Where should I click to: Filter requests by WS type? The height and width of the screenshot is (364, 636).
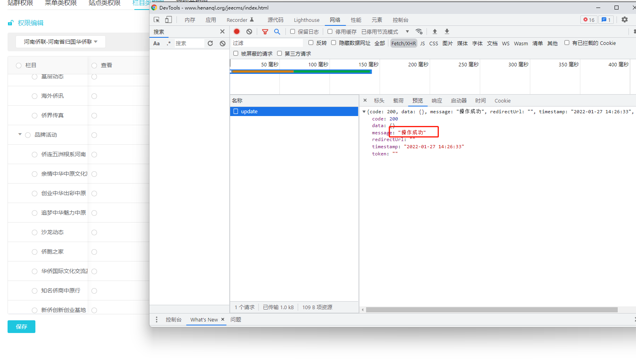point(506,43)
